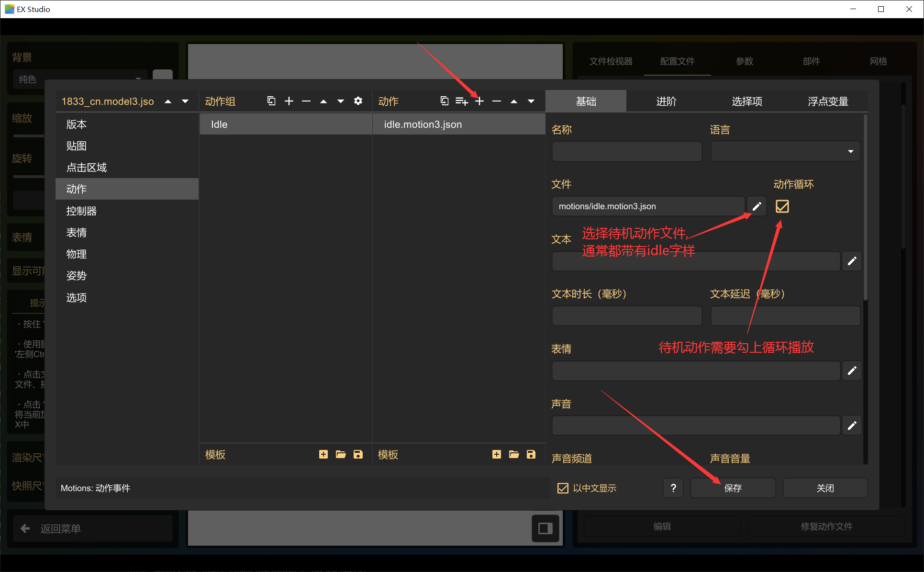Edit the motion file path

[757, 206]
